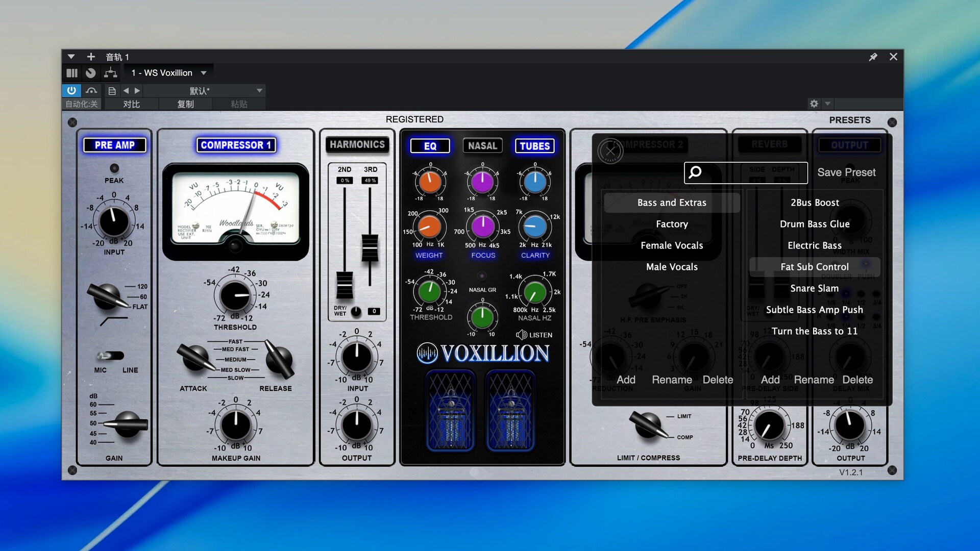The width and height of the screenshot is (980, 551).
Task: Click the preset file page icon
Action: point(112,91)
